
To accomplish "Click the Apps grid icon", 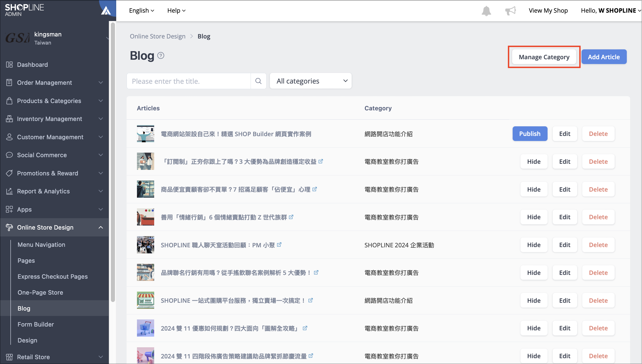I will tap(9, 209).
